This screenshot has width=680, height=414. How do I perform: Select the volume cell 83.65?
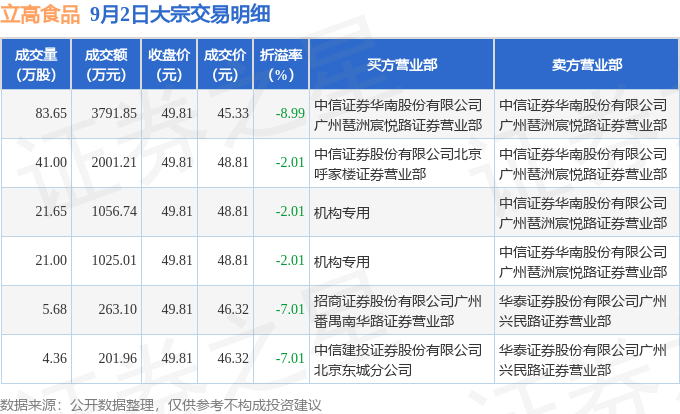coord(51,114)
